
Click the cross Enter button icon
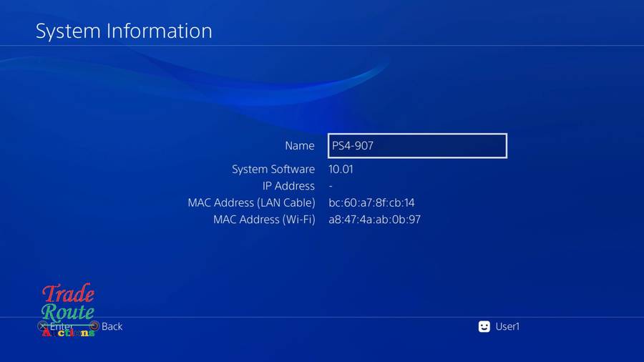[x=42, y=326]
